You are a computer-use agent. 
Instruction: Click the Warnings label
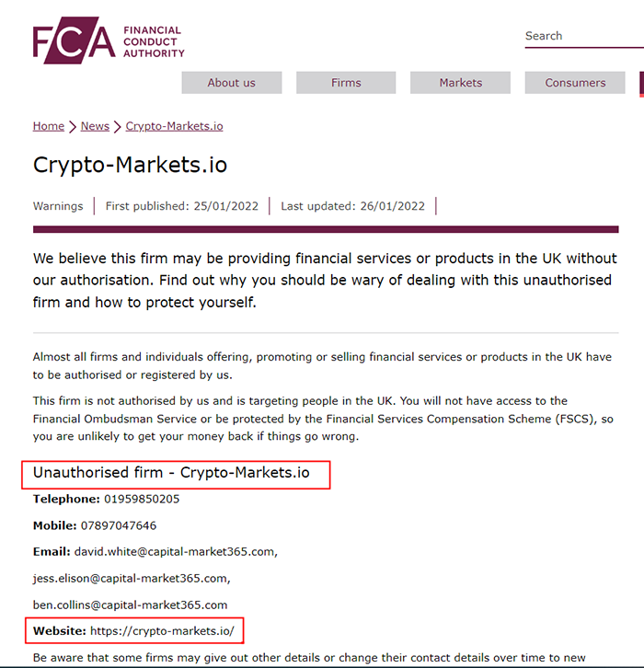point(58,206)
